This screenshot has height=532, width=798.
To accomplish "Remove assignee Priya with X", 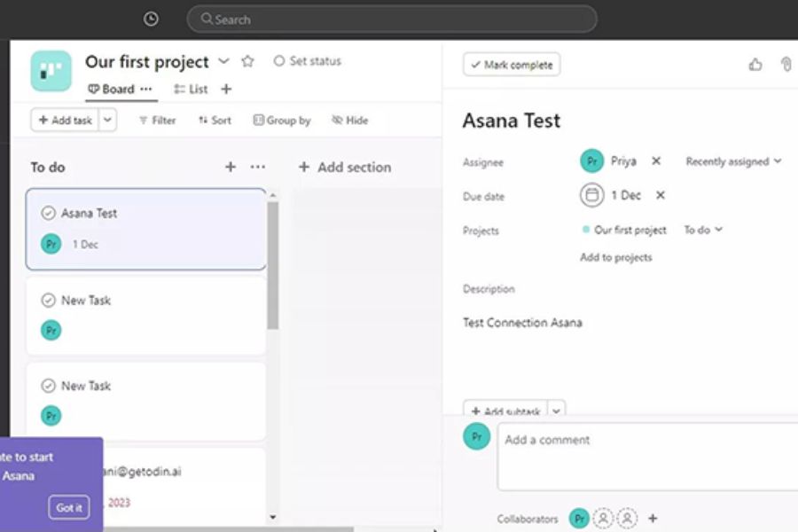I will point(656,161).
